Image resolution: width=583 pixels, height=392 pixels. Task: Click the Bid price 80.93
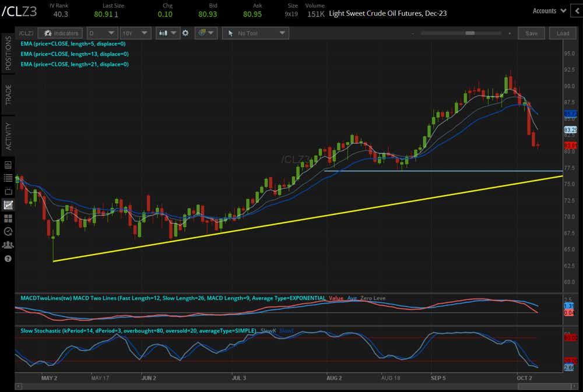click(208, 15)
